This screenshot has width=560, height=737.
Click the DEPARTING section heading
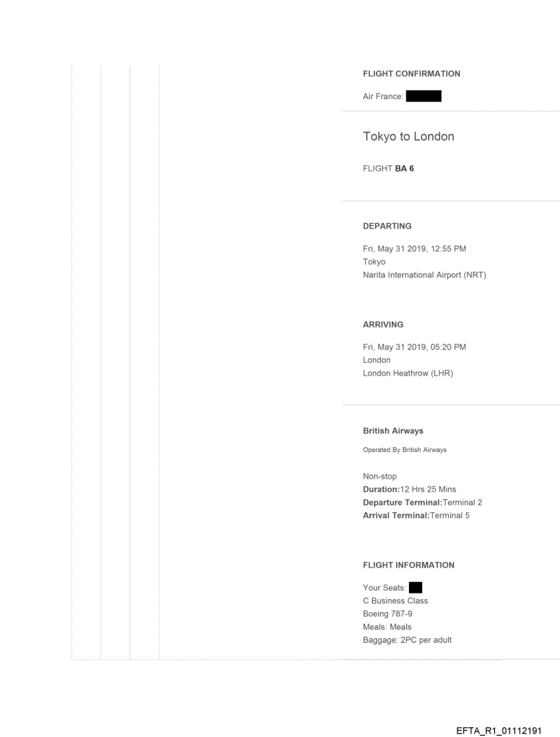click(x=387, y=225)
